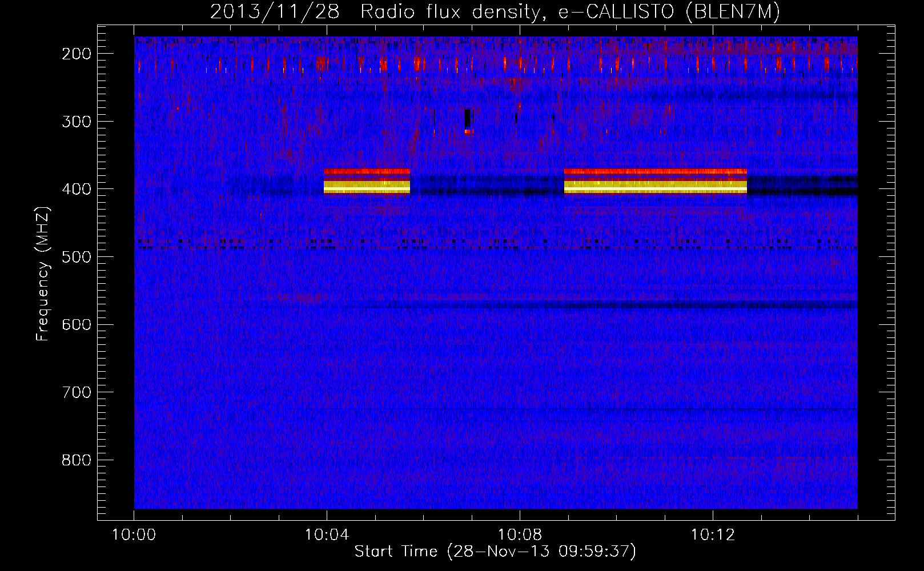Click the 10:00 time tick label
The height and width of the screenshot is (571, 924).
(134, 535)
